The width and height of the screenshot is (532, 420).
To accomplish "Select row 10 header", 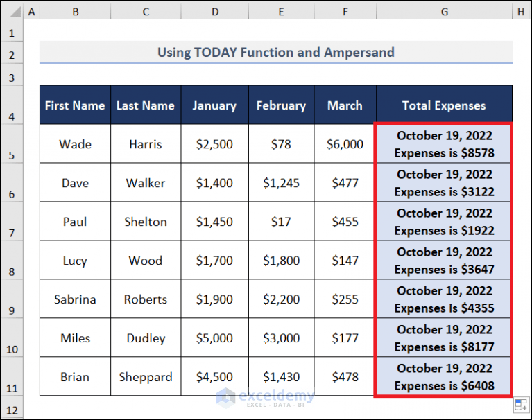I will tap(12, 338).
